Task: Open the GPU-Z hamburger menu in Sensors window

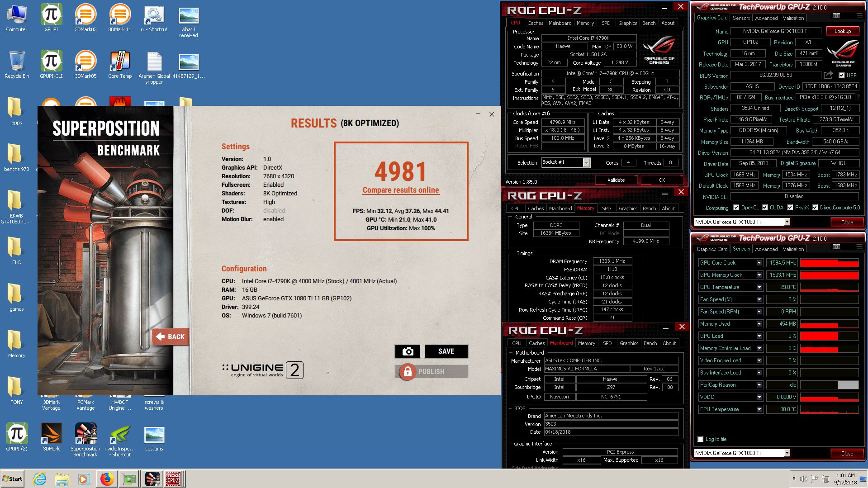Action: coord(859,246)
